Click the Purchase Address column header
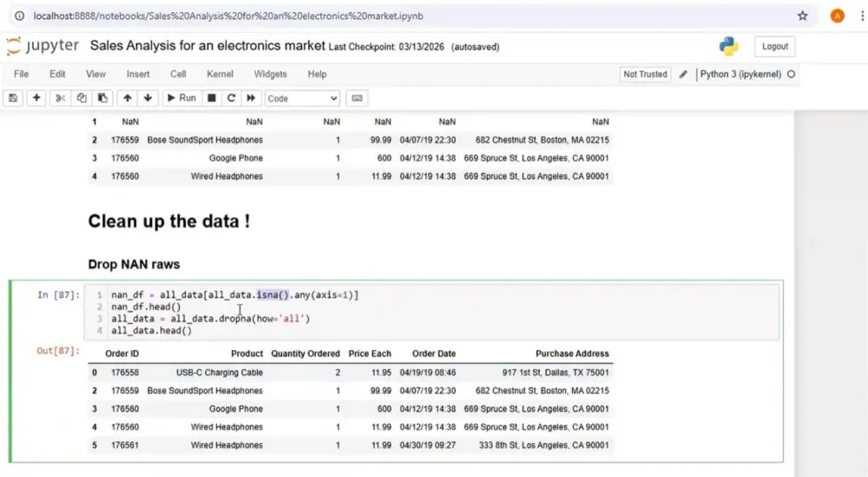The height and width of the screenshot is (477, 868). (572, 354)
